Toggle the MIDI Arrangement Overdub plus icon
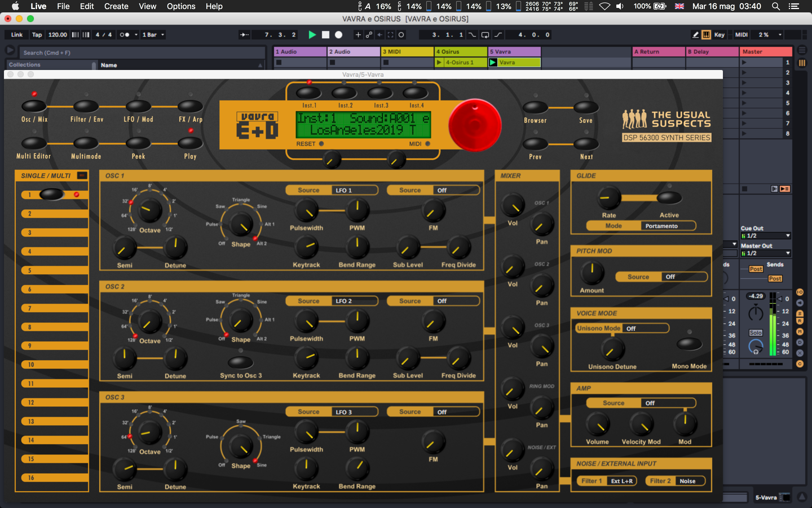 coord(358,35)
